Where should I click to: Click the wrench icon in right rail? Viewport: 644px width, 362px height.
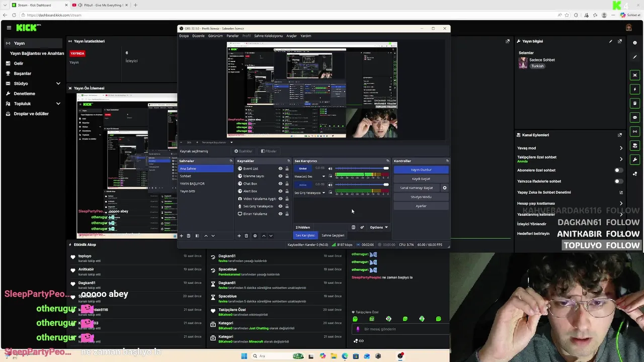click(635, 159)
